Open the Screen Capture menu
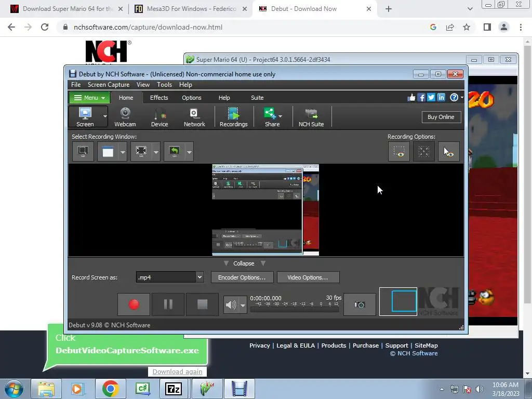Viewport: 532px width, 399px height. point(109,85)
